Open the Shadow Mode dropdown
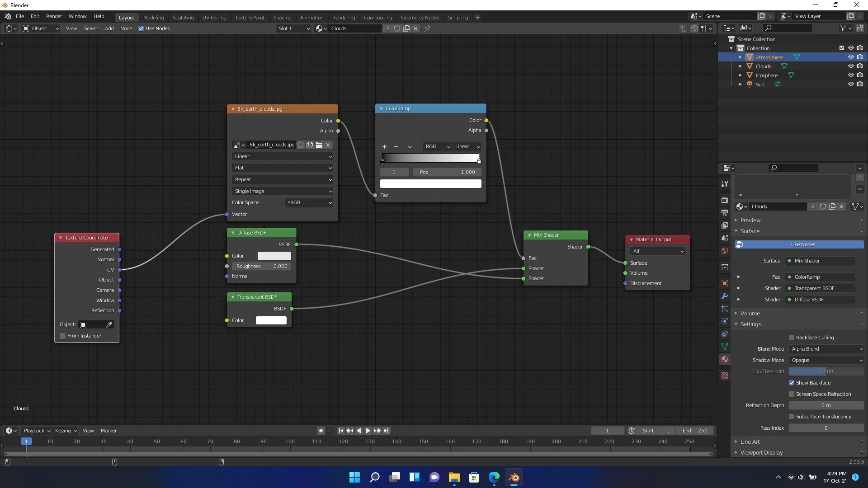 pyautogui.click(x=826, y=360)
